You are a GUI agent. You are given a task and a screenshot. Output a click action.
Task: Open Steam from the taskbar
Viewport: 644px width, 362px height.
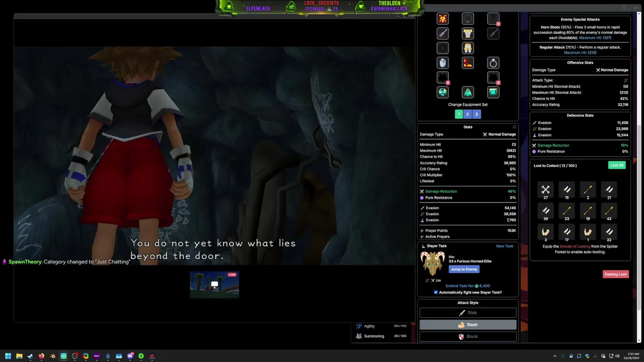click(30, 356)
